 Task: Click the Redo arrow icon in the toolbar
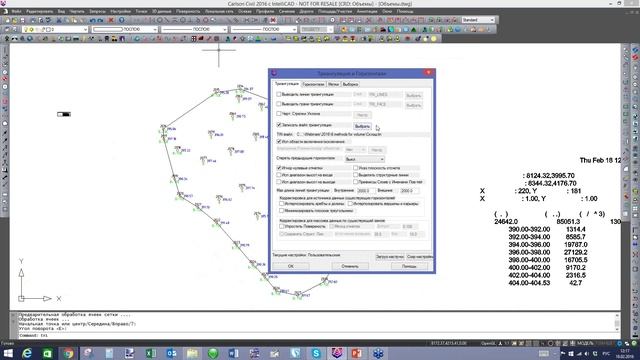(100, 20)
